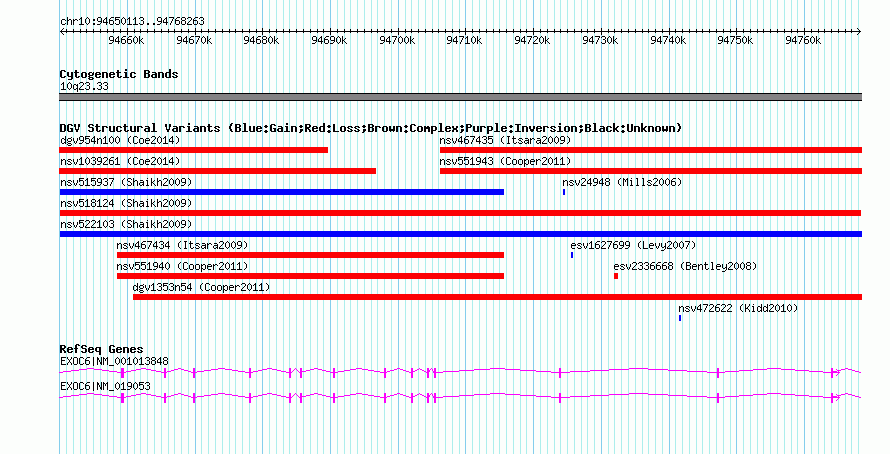The height and width of the screenshot is (454, 890).
Task: Click the nsv551943 (Cooper2011) red bar
Action: [651, 171]
